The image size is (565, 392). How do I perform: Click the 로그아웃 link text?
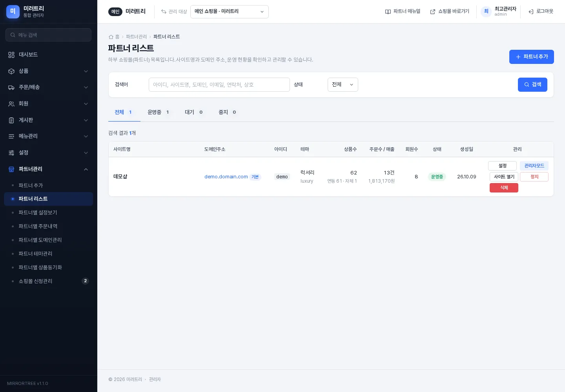pyautogui.click(x=545, y=11)
